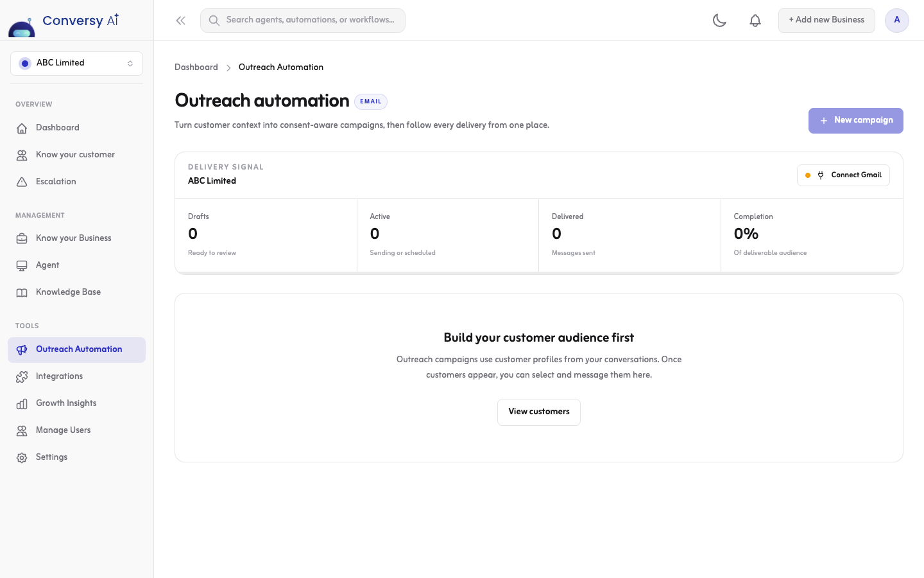Click the Delivered stat card
This screenshot has width=924, height=578.
pyautogui.click(x=629, y=235)
